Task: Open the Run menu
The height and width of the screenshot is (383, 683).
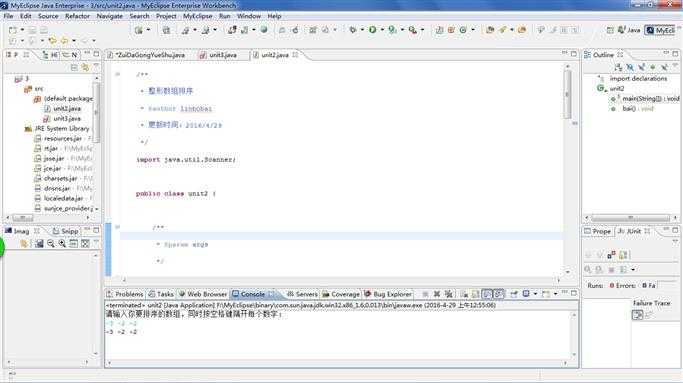Action: pyautogui.click(x=224, y=16)
